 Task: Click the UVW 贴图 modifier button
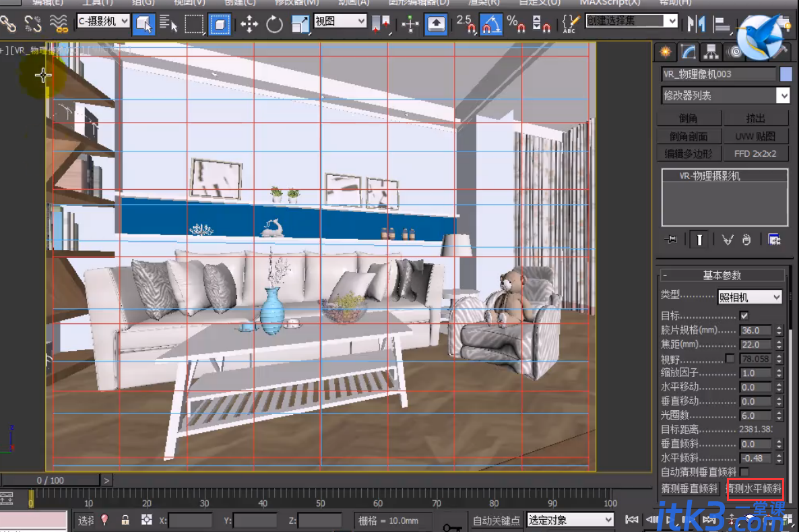pos(755,136)
